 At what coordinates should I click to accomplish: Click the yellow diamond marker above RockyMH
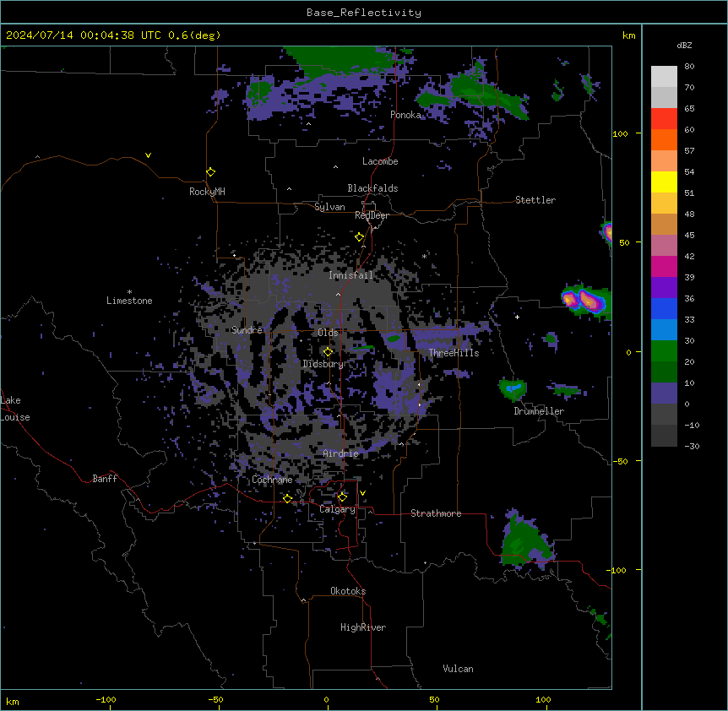211,172
